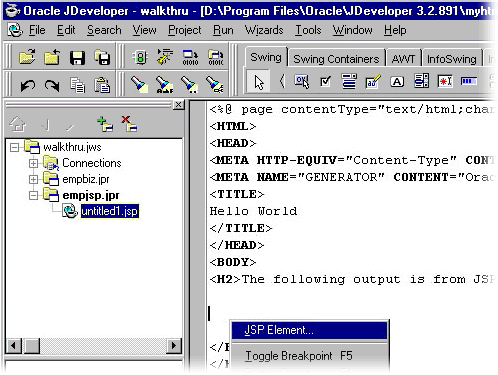Screen dimensions: 498x375
Task: Switch to the InfoSwing palette tab
Action: click(x=451, y=59)
